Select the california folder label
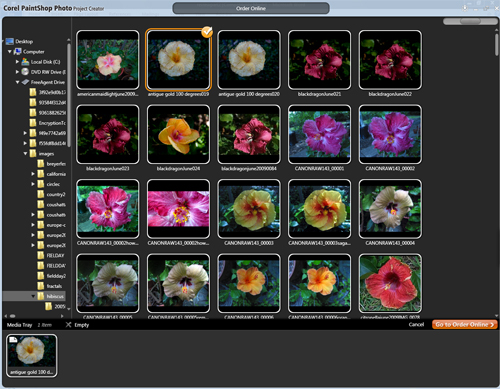Image resolution: width=500 pixels, height=389 pixels. pos(56,174)
